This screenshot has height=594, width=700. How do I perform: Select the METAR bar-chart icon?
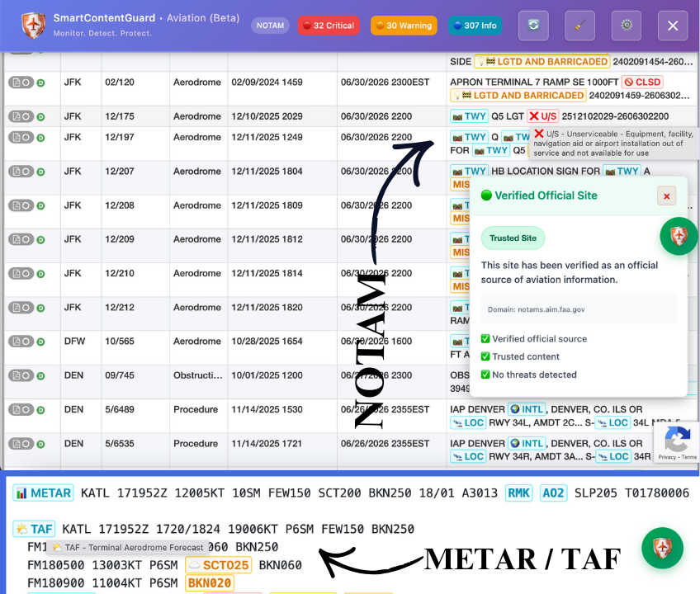pyautogui.click(x=22, y=493)
